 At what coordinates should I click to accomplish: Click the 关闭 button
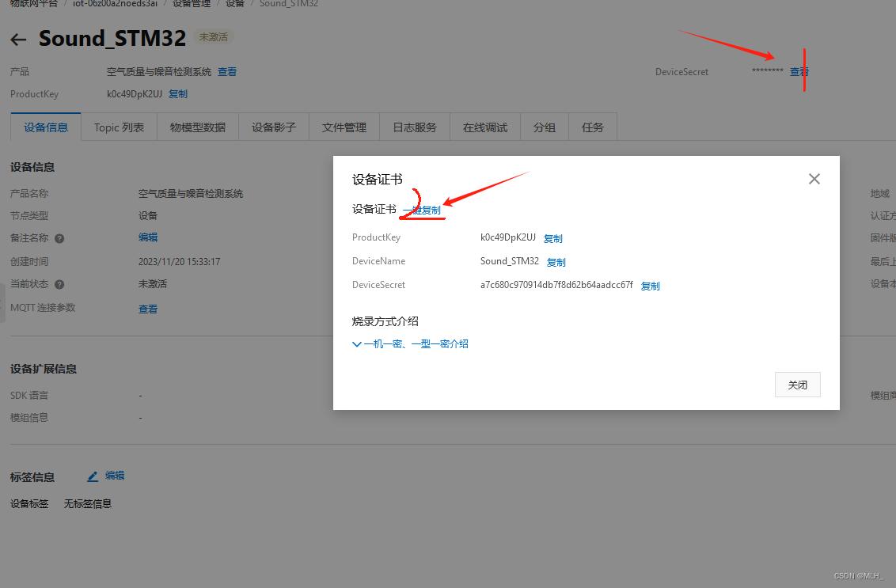pyautogui.click(x=798, y=385)
